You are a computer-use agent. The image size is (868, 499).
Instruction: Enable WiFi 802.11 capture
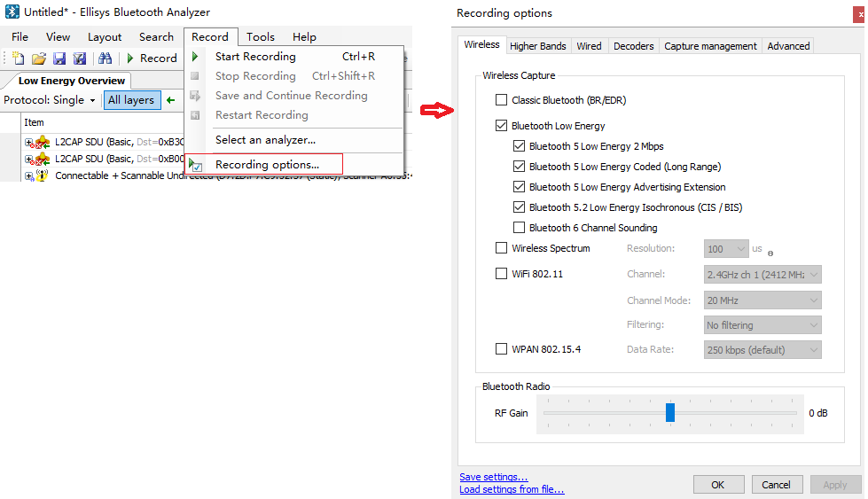pos(501,273)
